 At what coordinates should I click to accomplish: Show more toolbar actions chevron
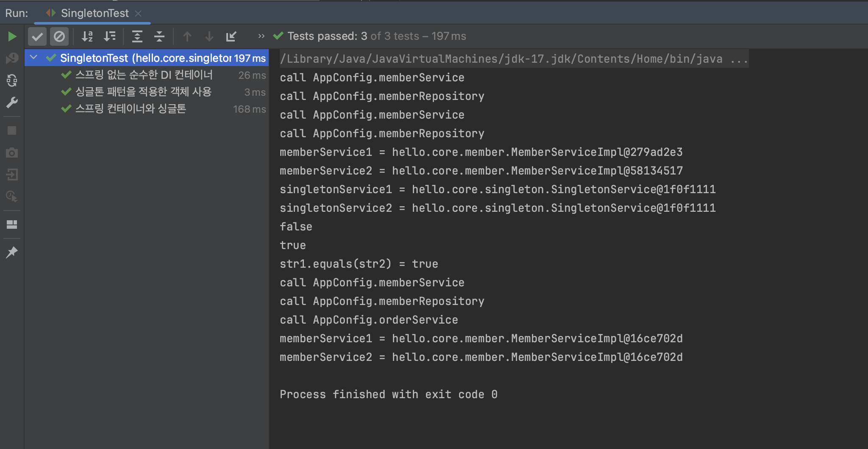[x=261, y=36]
